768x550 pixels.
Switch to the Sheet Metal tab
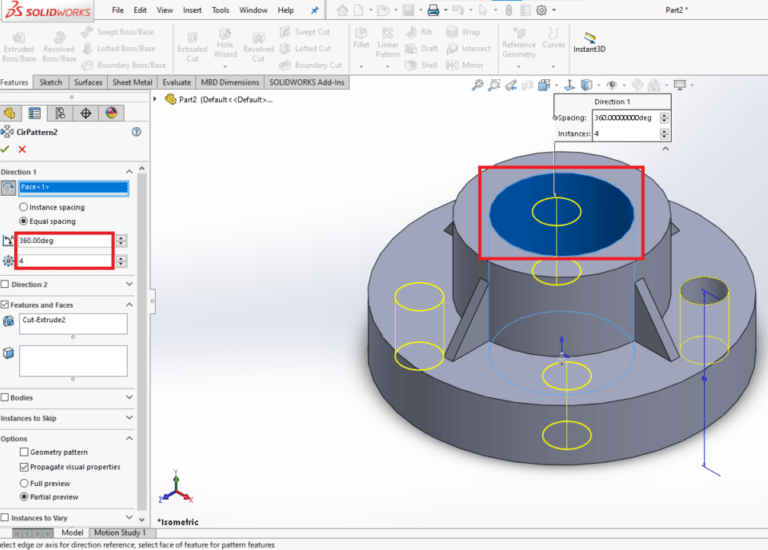coord(132,82)
